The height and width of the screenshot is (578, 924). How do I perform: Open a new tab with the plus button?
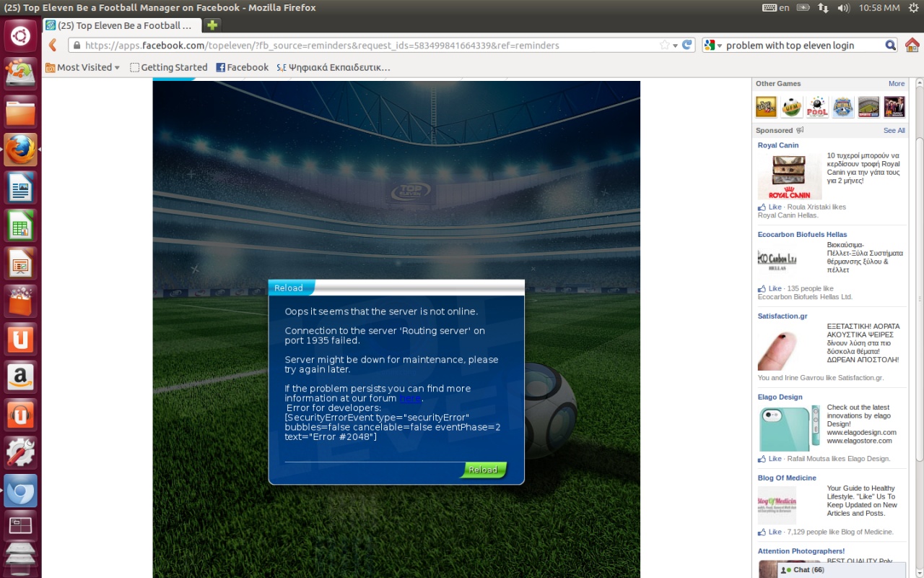click(x=212, y=25)
